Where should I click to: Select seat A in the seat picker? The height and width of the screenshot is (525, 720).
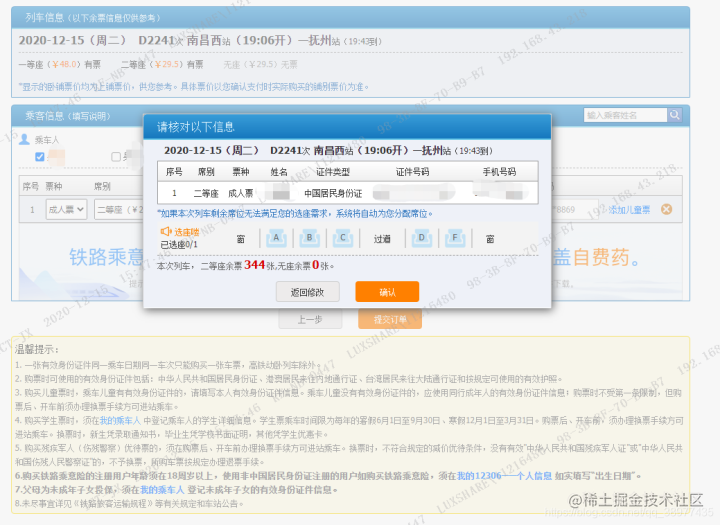click(x=276, y=238)
